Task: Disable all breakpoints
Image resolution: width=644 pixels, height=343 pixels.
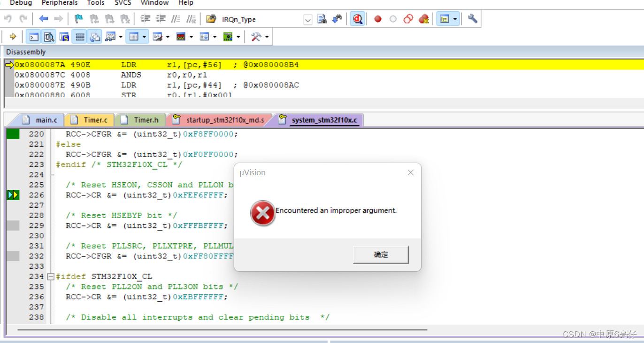Action: [x=408, y=19]
